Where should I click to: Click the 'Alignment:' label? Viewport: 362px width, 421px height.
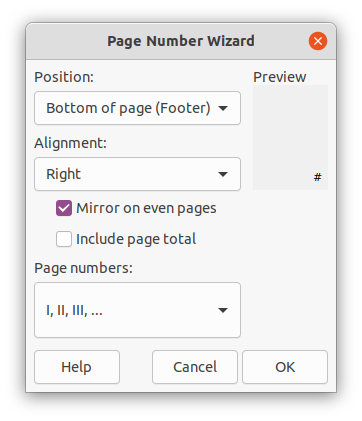point(70,143)
